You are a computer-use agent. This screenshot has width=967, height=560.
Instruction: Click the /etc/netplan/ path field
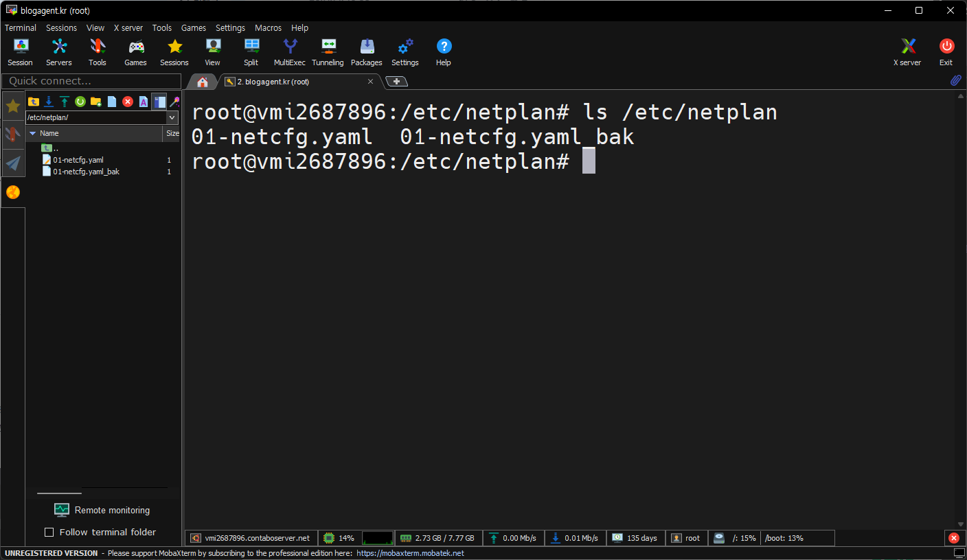(x=96, y=117)
